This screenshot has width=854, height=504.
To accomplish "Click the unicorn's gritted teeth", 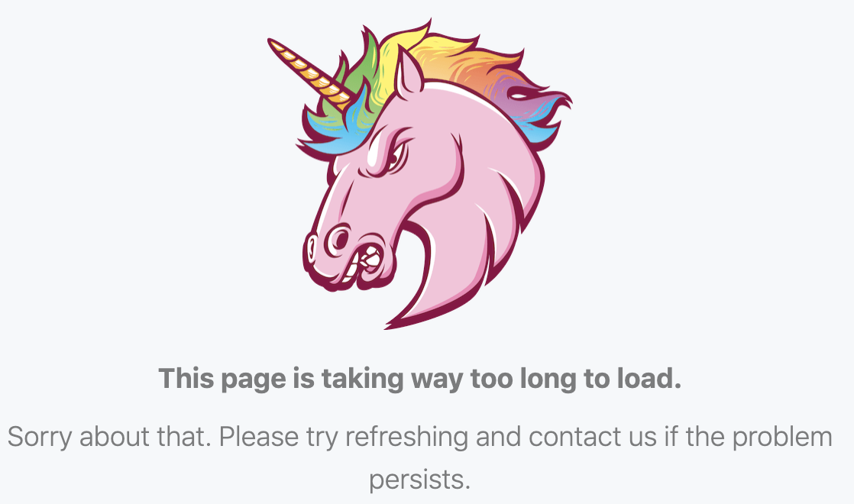I will click(365, 260).
